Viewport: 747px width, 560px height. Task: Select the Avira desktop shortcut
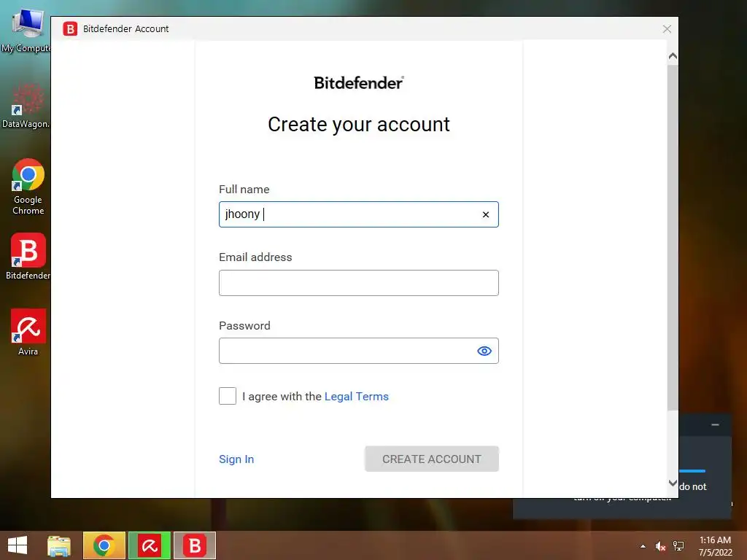point(28,332)
